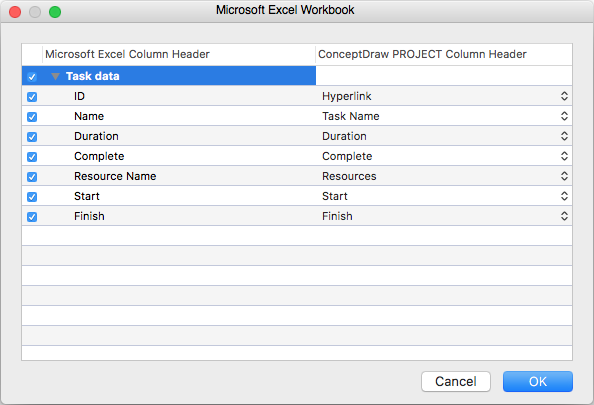Toggle the Finish row checkbox
The image size is (594, 405).
pyautogui.click(x=32, y=217)
